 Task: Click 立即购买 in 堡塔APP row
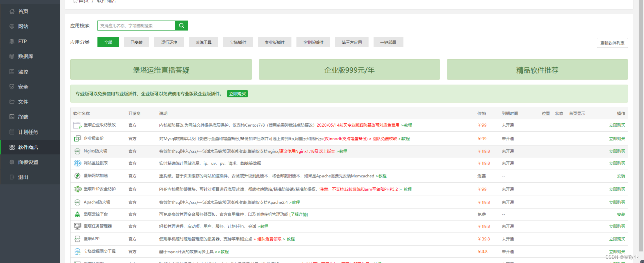pyautogui.click(x=617, y=239)
